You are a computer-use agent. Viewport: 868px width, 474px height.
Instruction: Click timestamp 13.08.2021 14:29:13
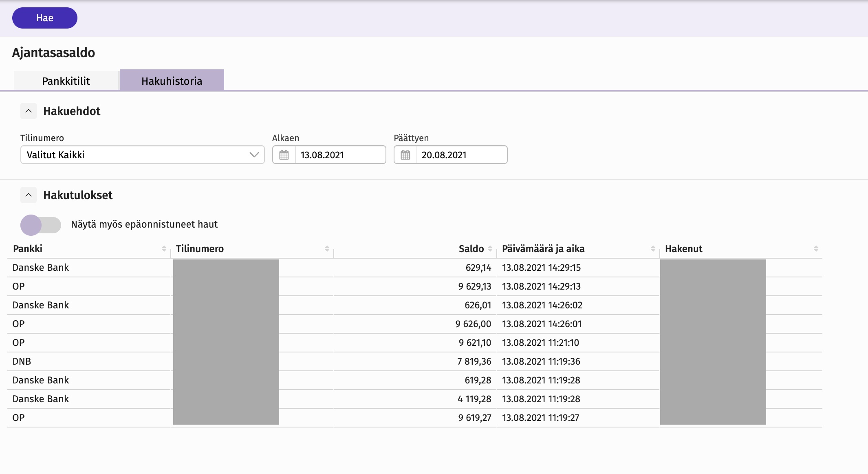542,286
